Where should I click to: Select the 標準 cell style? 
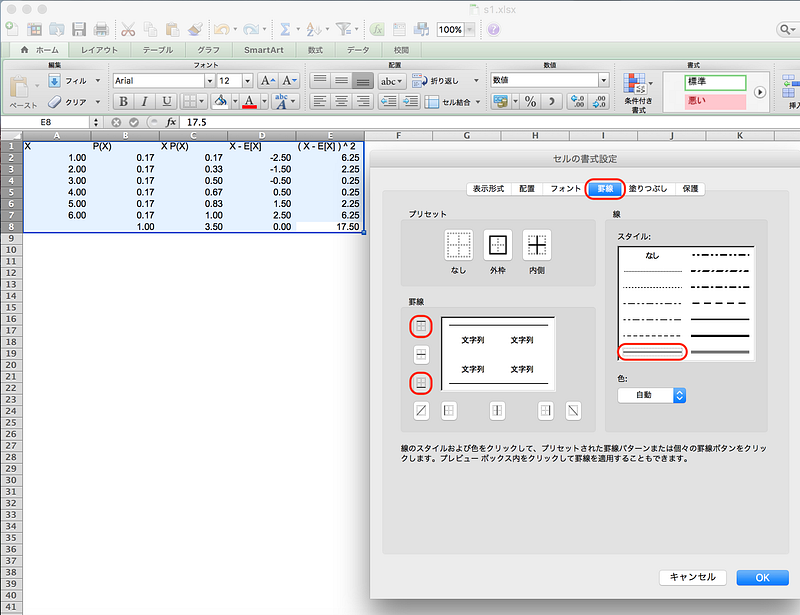click(x=715, y=82)
